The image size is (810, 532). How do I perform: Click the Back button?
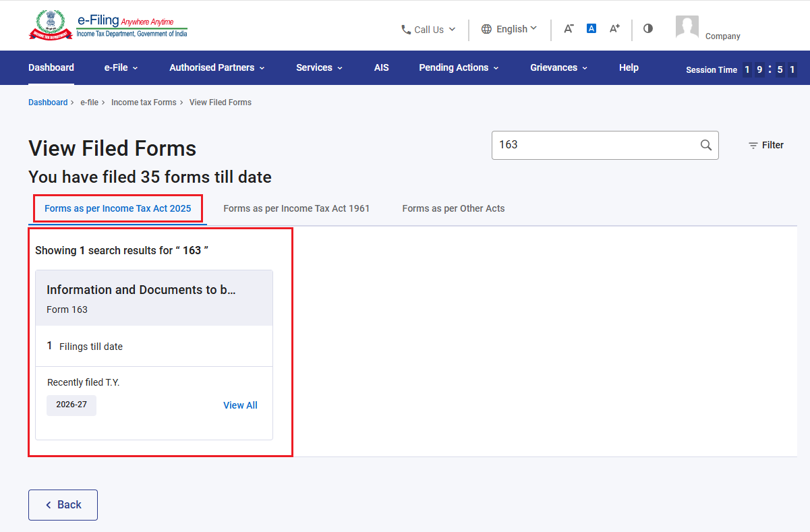(x=63, y=505)
